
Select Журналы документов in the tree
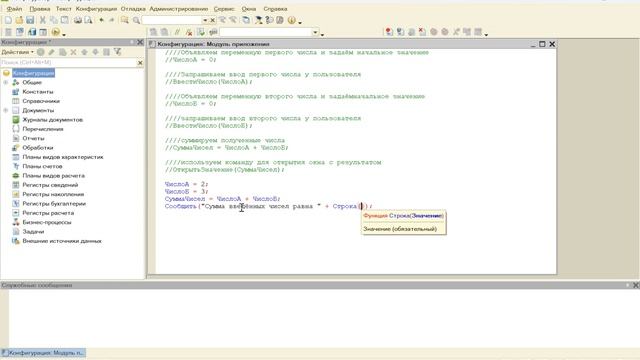pos(52,120)
